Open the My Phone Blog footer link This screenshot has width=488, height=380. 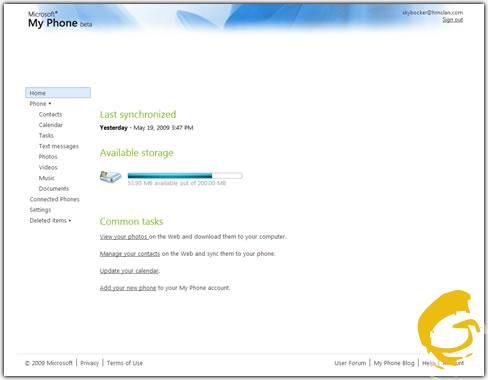(394, 363)
